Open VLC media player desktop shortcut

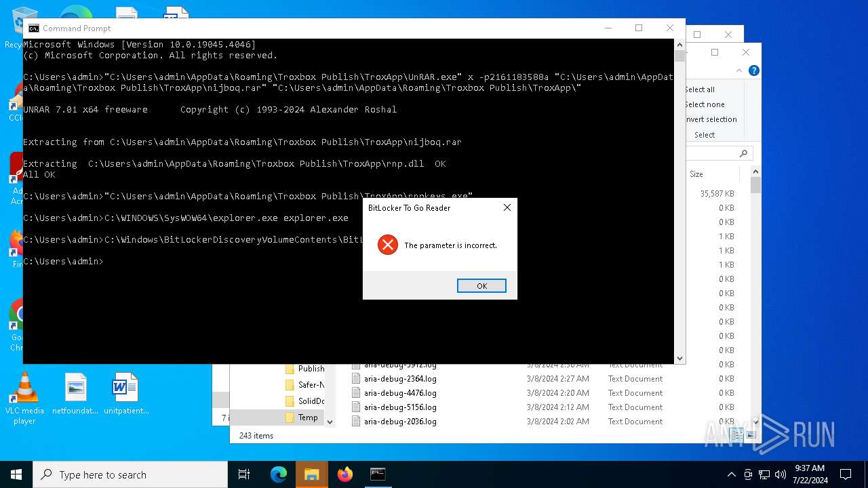pos(24,399)
